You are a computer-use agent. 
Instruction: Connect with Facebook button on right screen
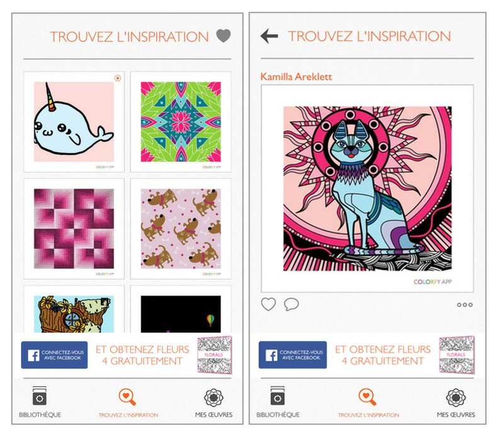click(x=292, y=355)
